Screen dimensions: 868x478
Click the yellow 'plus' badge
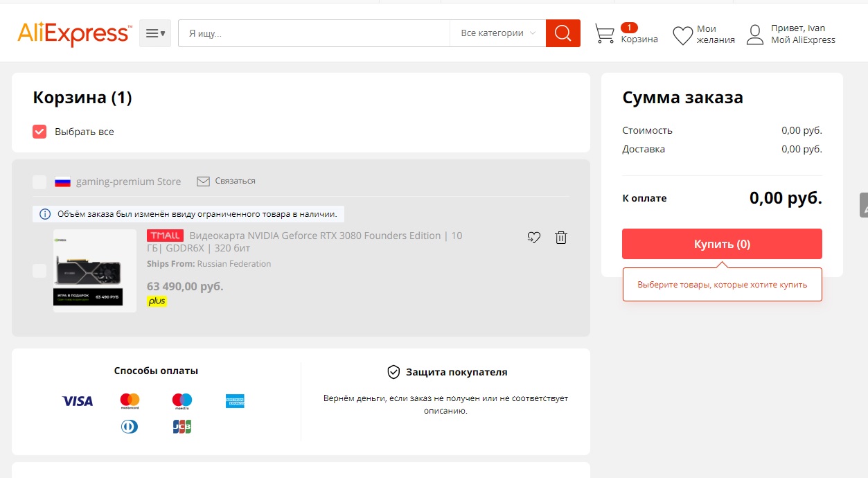click(157, 301)
